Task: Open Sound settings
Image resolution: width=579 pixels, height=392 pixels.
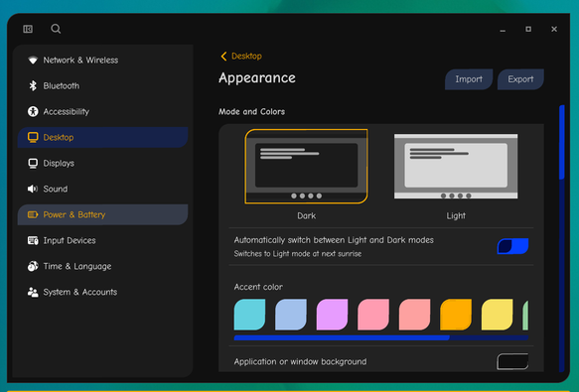Action: tap(102, 189)
